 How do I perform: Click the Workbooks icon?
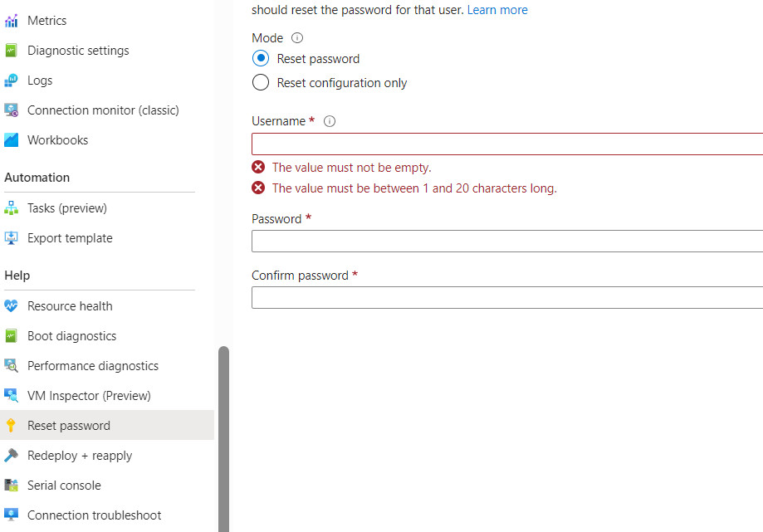(11, 140)
